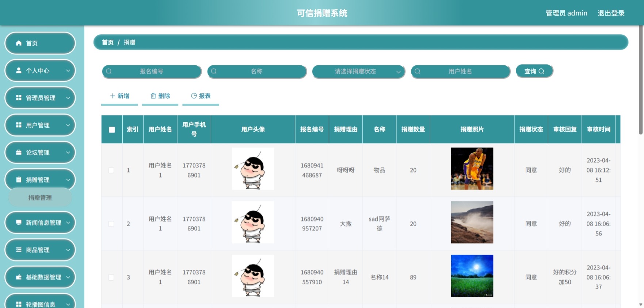Open the grassland donation photo in row 3
The image size is (644, 308).
pyautogui.click(x=472, y=276)
